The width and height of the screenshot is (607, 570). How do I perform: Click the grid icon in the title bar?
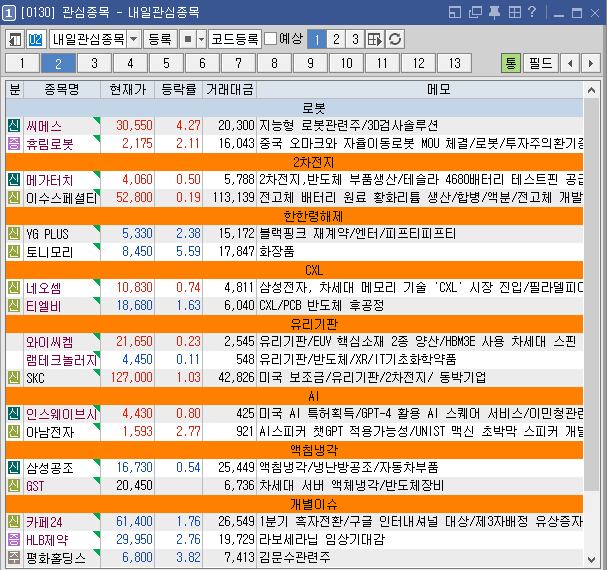point(514,12)
